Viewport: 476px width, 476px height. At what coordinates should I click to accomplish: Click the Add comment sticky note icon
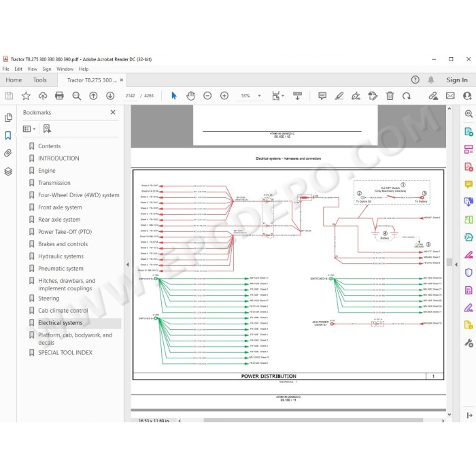pos(322,96)
